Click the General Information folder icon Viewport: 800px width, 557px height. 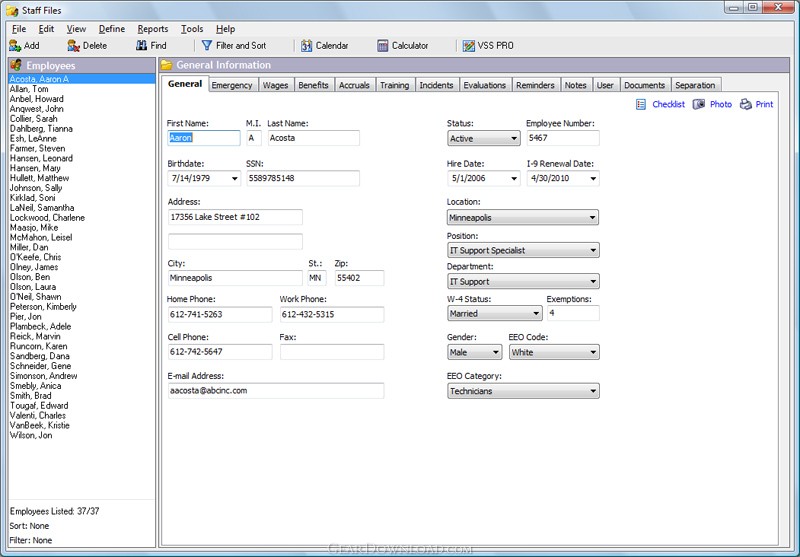pos(166,65)
